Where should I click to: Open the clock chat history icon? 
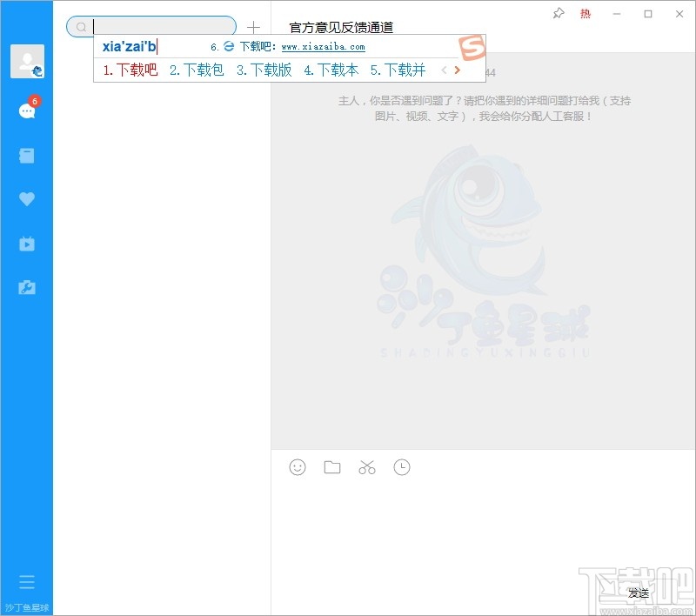click(x=401, y=467)
